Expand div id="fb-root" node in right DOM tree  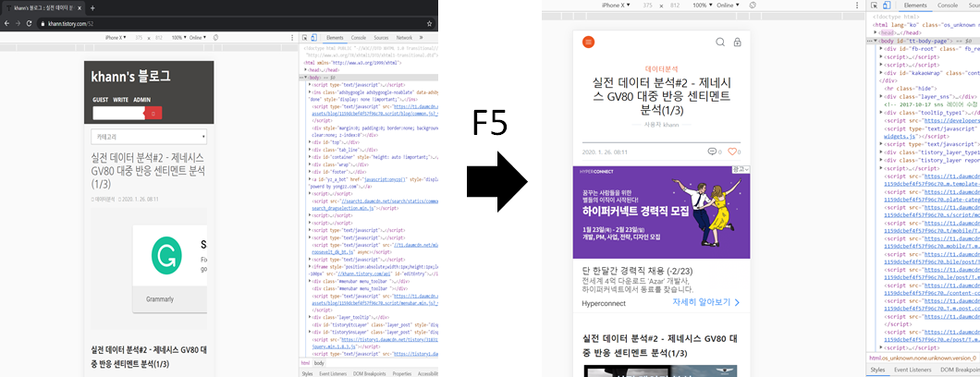(881, 48)
